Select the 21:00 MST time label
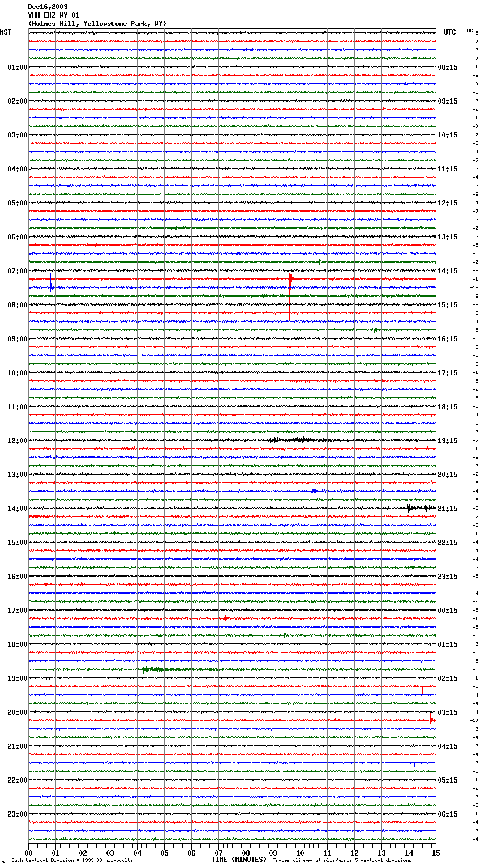This screenshot has height=868, width=481. click(18, 746)
